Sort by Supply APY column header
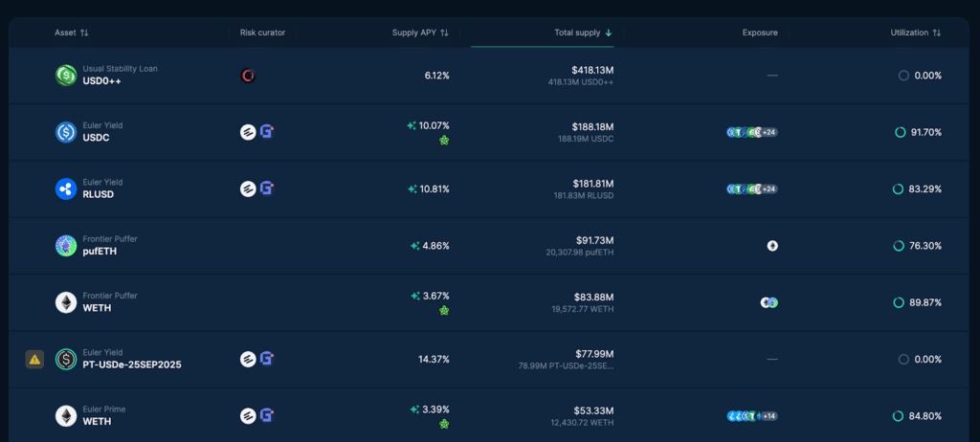Viewport: 980px width, 442px height. click(x=420, y=33)
